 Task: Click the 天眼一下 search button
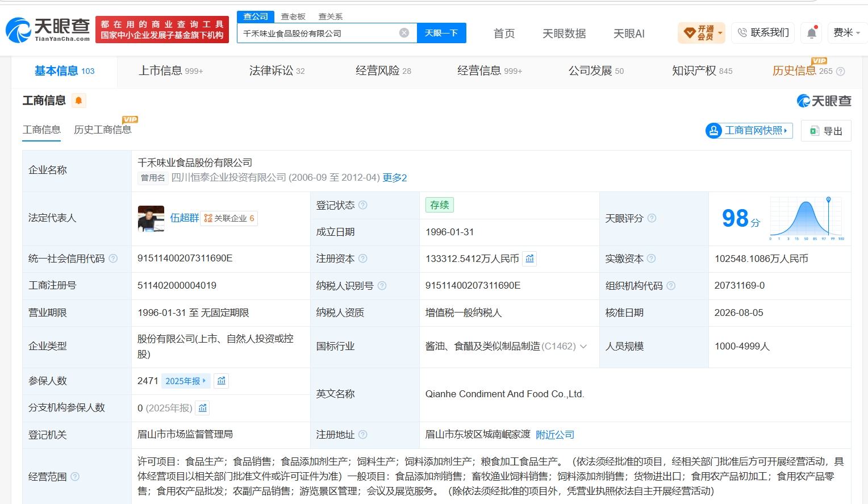441,33
